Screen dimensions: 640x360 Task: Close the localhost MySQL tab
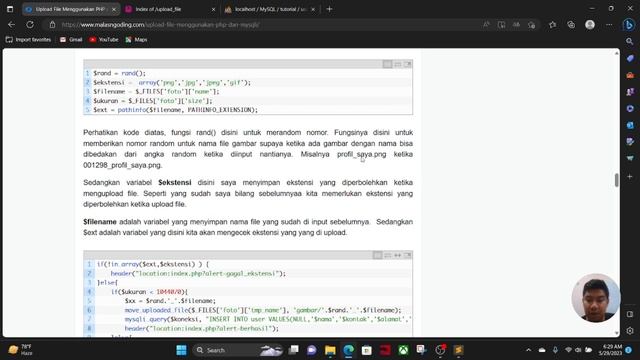313,9
